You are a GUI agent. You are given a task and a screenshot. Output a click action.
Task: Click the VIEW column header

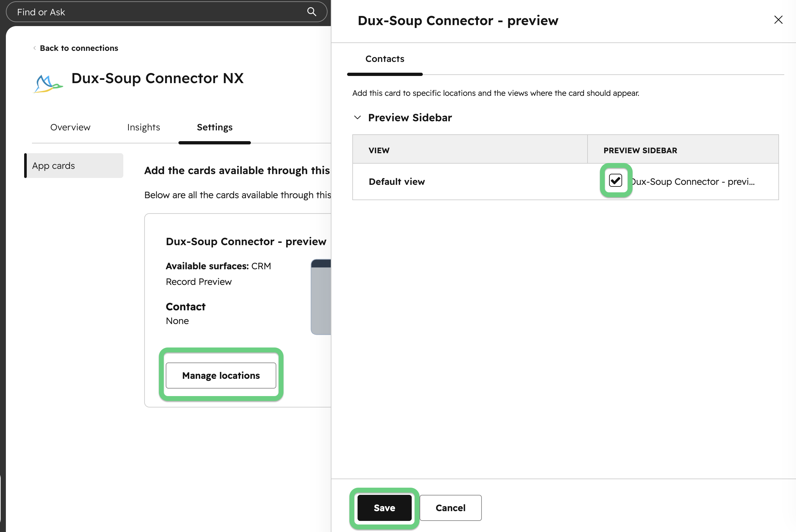379,150
